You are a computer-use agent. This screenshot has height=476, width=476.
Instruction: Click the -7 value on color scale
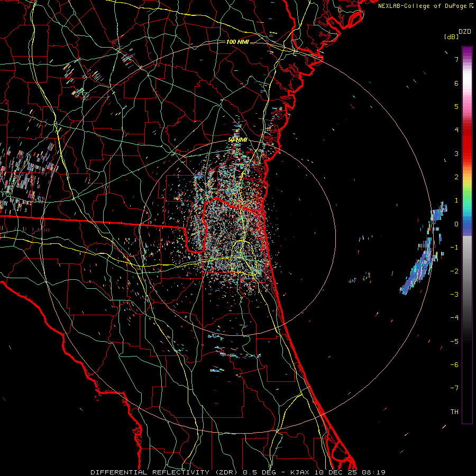(454, 388)
